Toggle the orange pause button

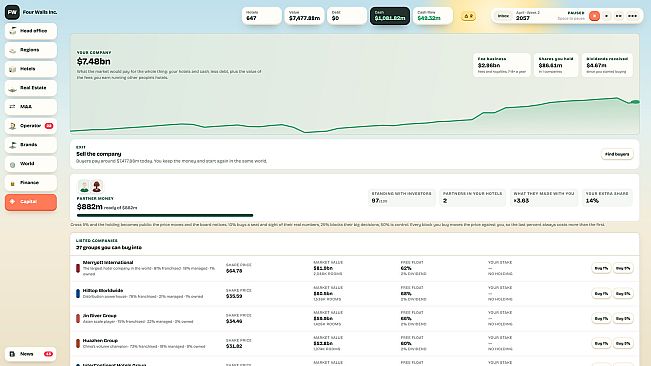[x=594, y=16]
